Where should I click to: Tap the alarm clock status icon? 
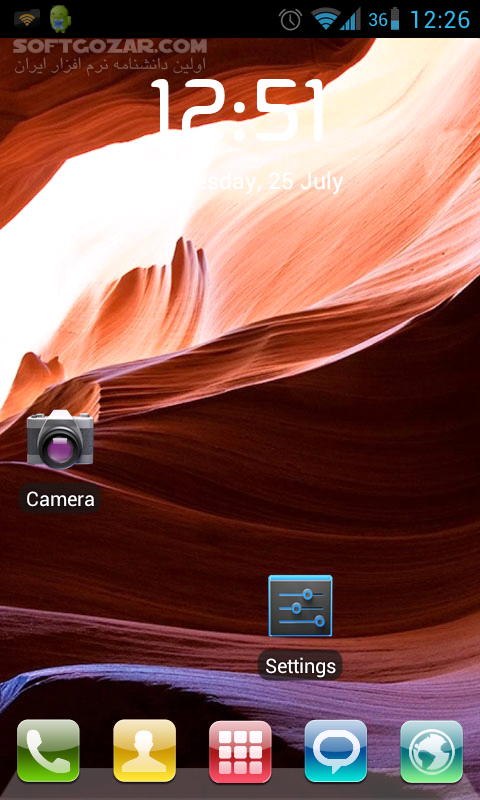290,19
